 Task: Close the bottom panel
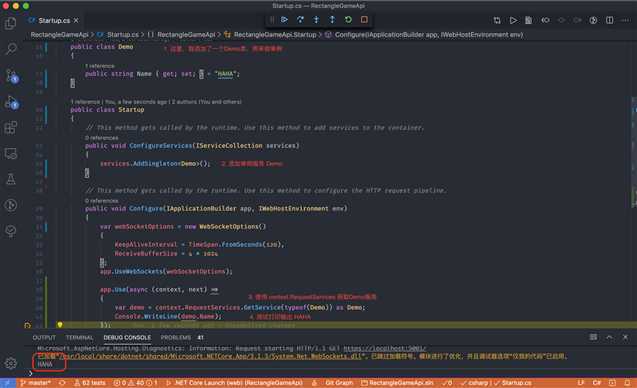[x=626, y=337]
